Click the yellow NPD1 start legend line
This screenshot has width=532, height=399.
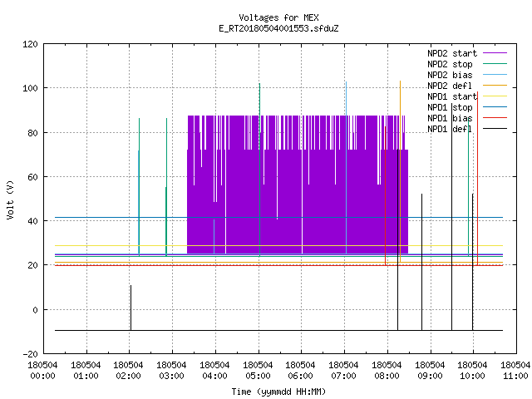click(495, 96)
